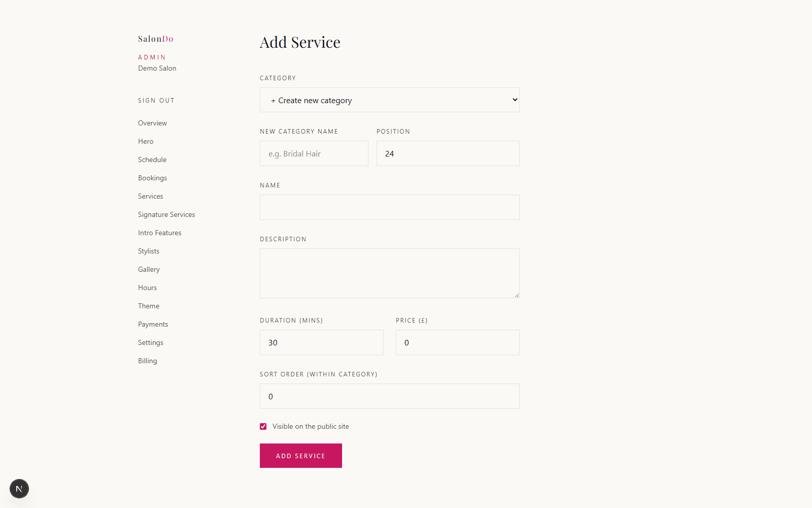Viewport: 812px width, 508px height.
Task: Select the Duration (mins) field
Action: [x=322, y=342]
